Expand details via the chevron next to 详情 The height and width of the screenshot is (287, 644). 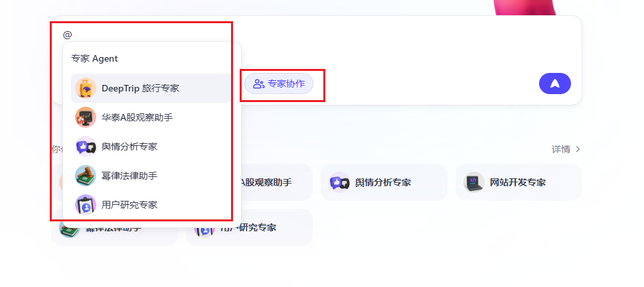(578, 149)
